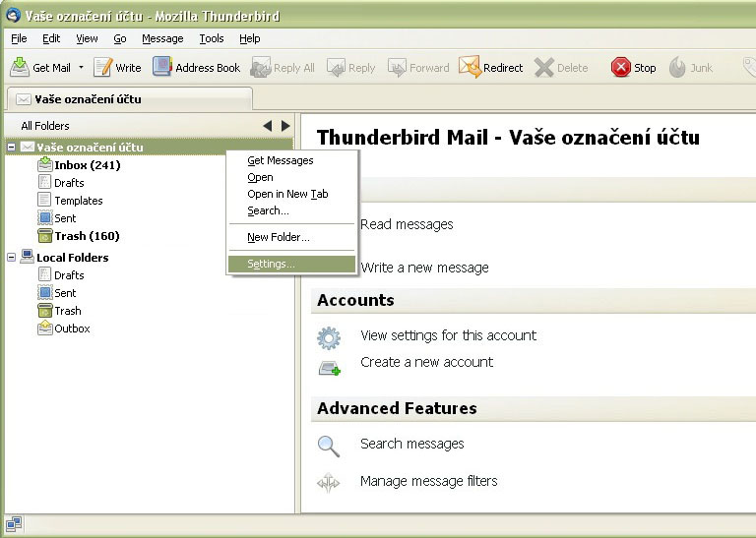
Task: Click the online status icon in status bar
Action: (14, 523)
